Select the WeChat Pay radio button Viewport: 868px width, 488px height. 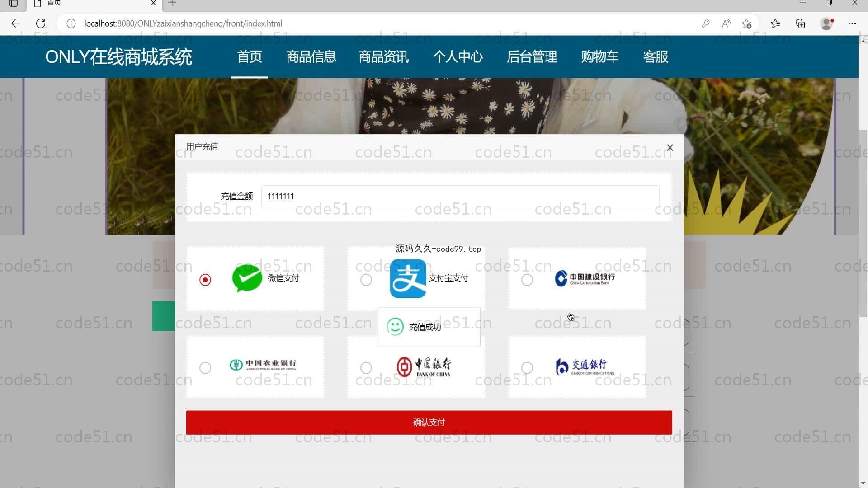click(205, 280)
